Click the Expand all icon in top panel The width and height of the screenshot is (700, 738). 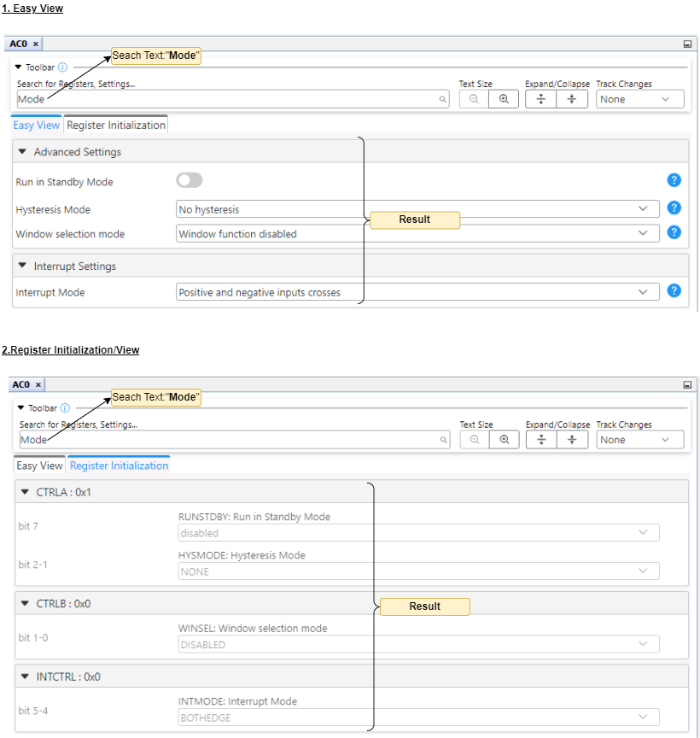(540, 99)
